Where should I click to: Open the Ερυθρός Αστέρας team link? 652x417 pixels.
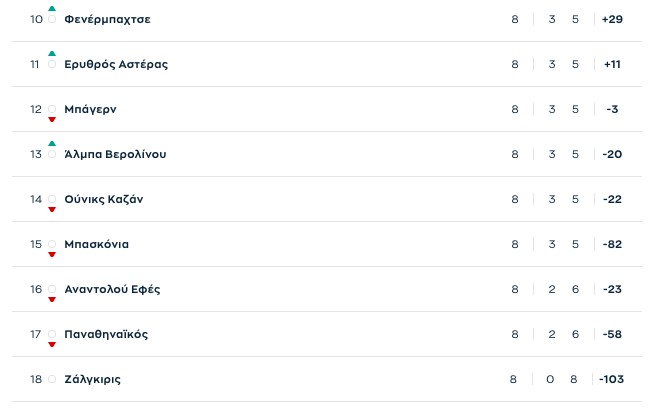(115, 64)
